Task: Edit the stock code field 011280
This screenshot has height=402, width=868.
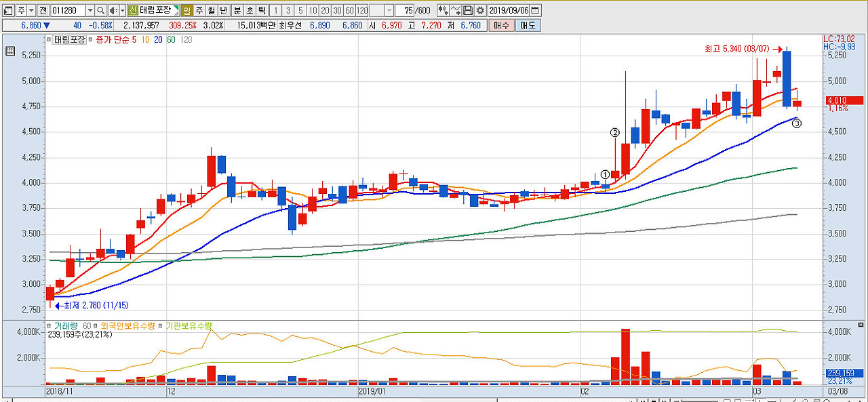Action: (68, 11)
